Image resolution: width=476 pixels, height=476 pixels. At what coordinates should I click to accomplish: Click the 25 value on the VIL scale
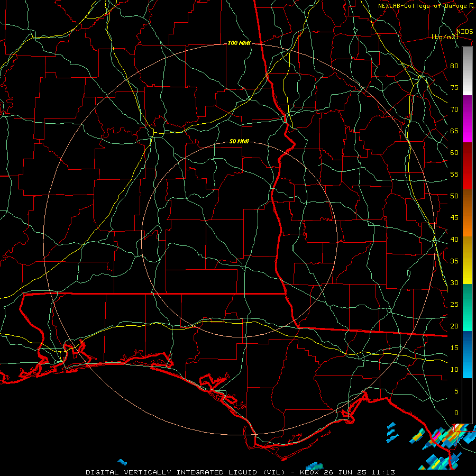click(454, 305)
